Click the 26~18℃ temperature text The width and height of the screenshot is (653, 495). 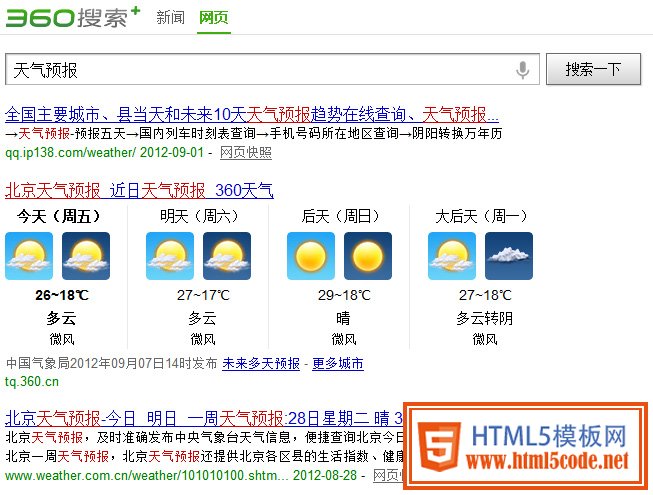62,295
